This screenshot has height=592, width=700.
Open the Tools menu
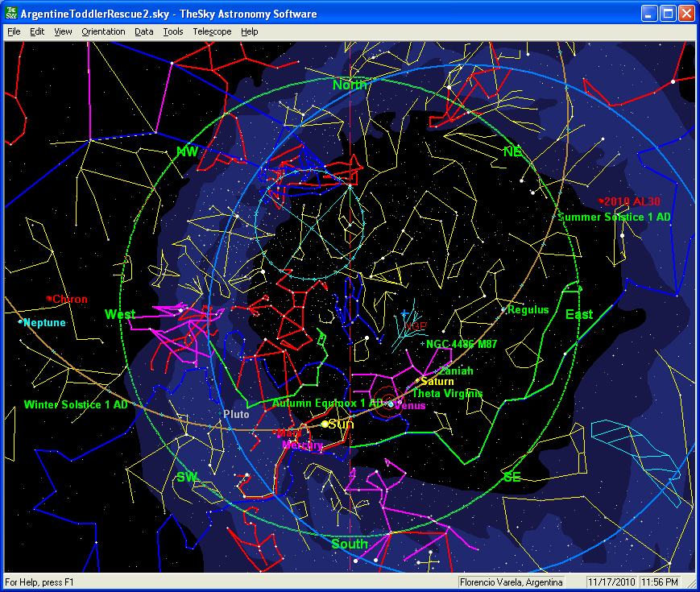pyautogui.click(x=172, y=31)
